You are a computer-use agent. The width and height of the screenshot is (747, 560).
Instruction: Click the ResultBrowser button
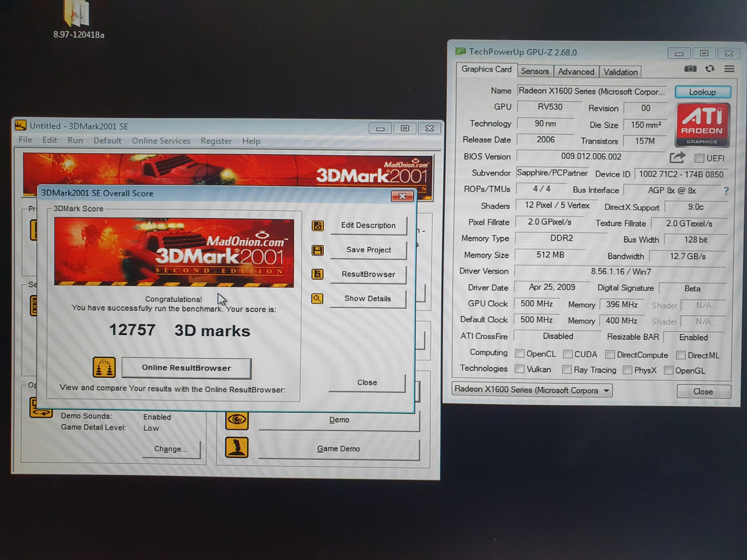coord(368,274)
